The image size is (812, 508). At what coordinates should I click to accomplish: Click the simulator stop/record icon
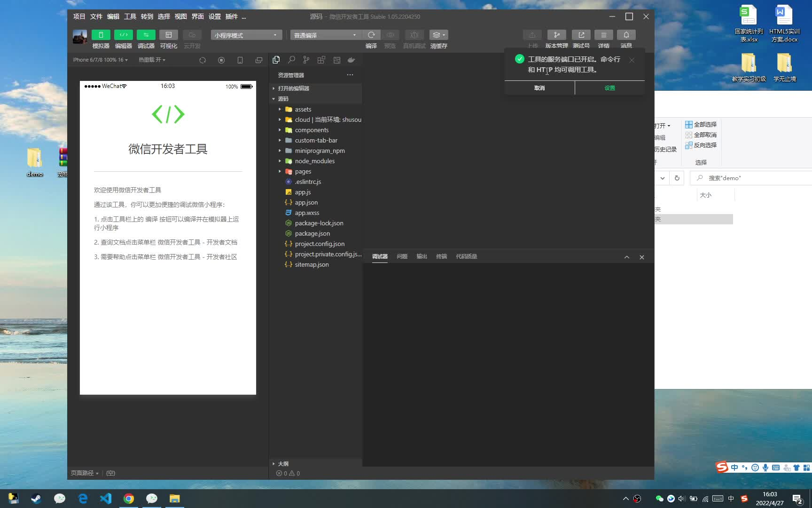[x=221, y=60]
